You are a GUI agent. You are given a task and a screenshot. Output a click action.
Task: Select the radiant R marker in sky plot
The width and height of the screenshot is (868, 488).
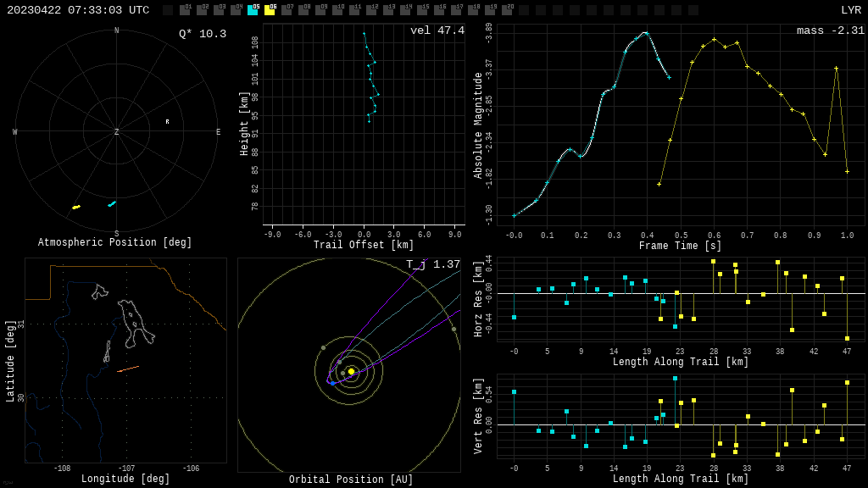pyautogui.click(x=167, y=122)
